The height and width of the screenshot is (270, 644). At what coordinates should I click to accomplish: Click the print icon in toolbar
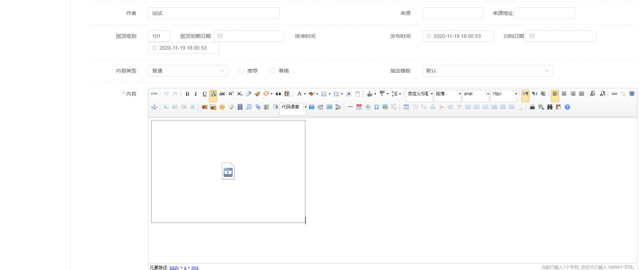(x=532, y=107)
